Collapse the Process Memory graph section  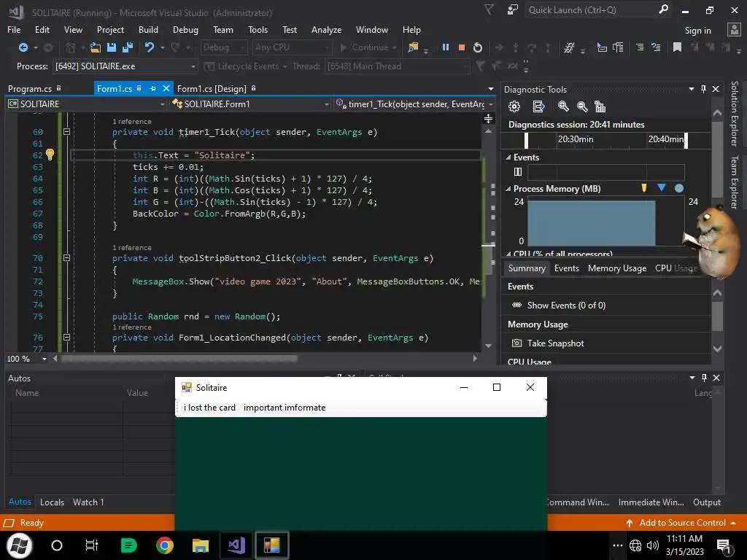tap(508, 189)
